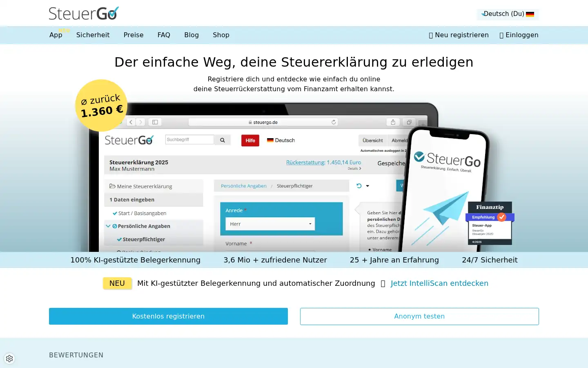Open Jetzt IntelliScan entdecken link
Screen dimensions: 588x368
pos(439,283)
